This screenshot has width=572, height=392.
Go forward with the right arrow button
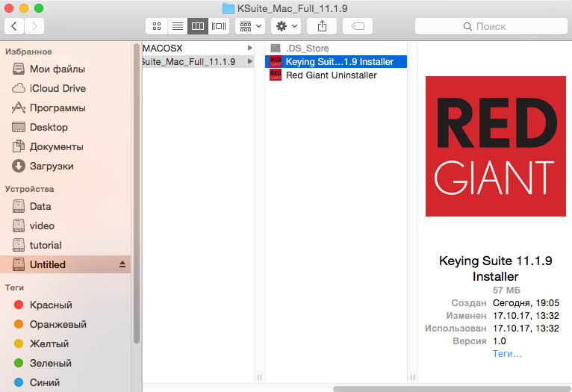(x=34, y=26)
